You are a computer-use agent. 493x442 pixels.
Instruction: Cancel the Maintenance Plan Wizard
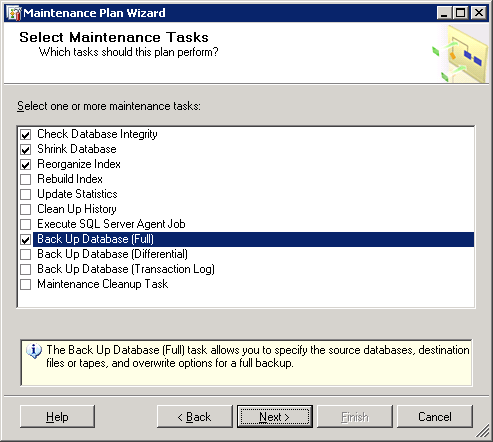(435, 417)
